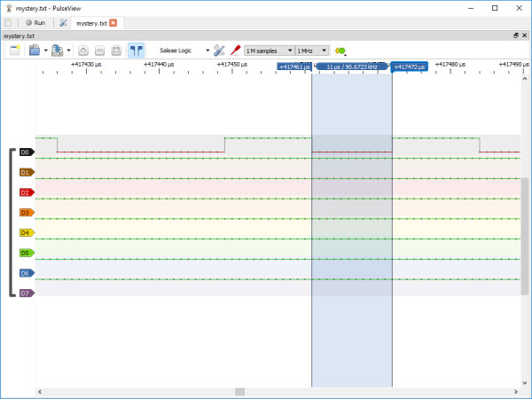This screenshot has height=399, width=532.
Task: Select the D0 channel label
Action: pos(27,152)
